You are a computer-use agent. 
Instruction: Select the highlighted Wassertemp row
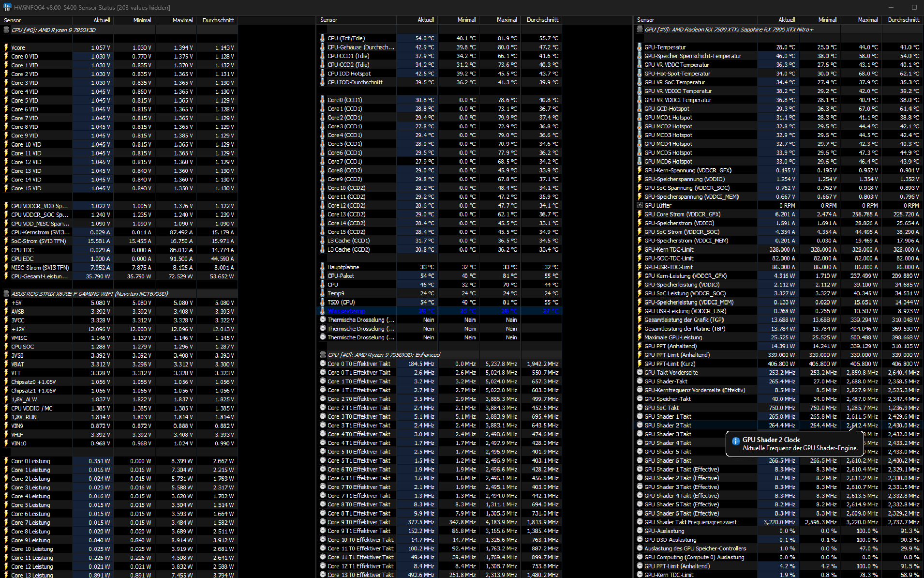coord(440,311)
